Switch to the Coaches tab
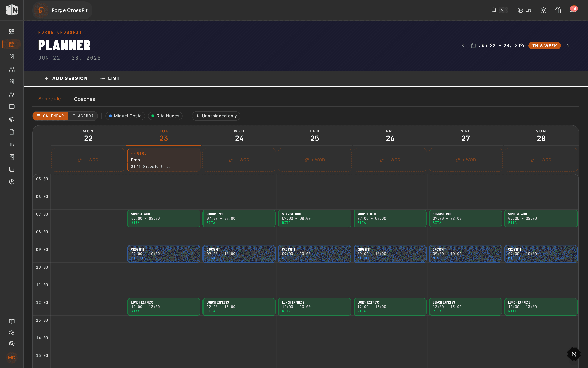588x368 pixels. (85, 99)
